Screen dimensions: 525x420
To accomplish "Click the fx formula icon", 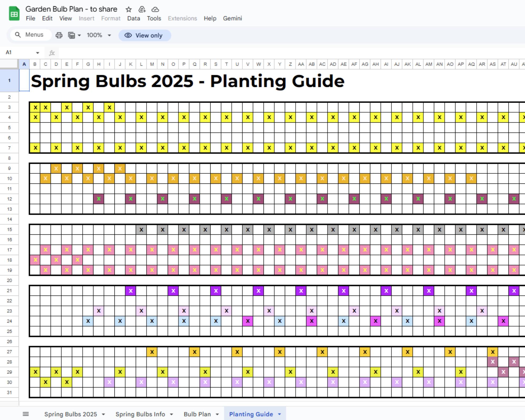I will point(52,52).
